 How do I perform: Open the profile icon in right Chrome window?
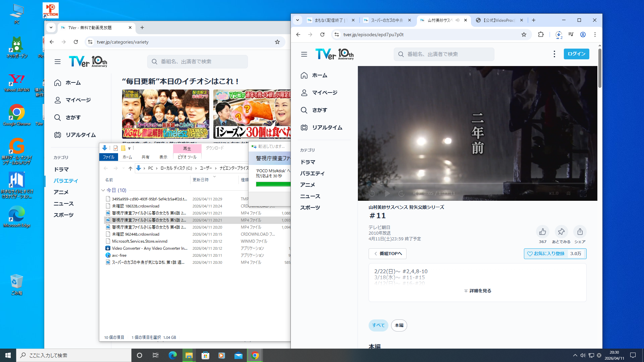coord(583,35)
